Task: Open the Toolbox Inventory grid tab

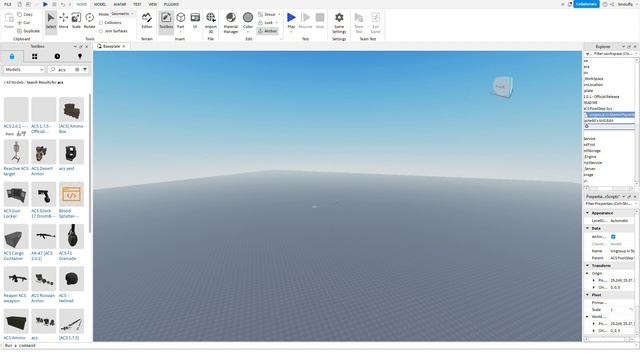Action: (x=34, y=56)
